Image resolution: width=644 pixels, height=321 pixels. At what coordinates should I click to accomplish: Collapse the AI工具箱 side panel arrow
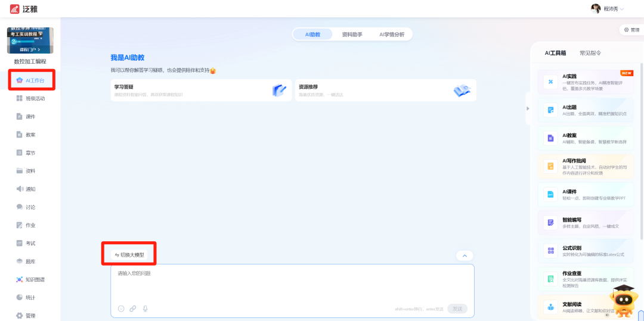point(527,108)
